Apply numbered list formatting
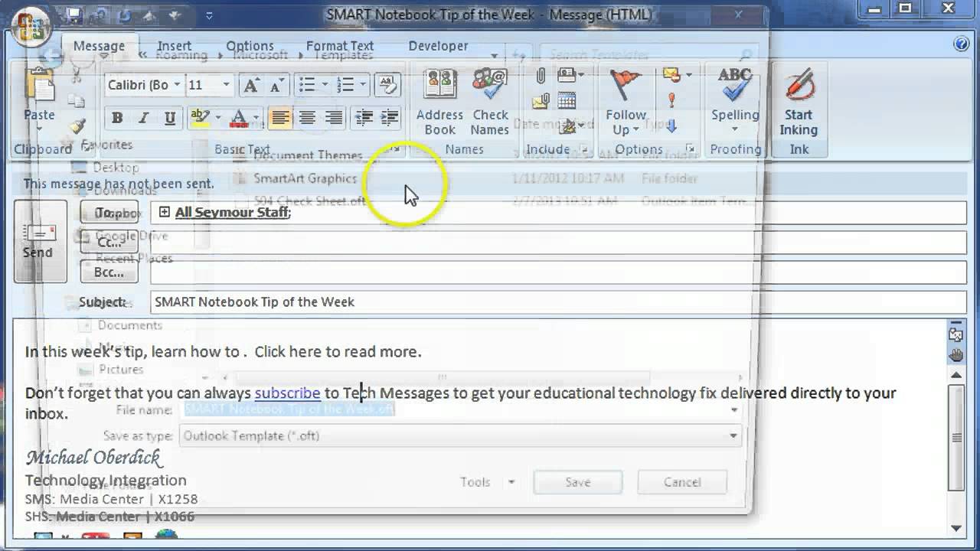980x551 pixels. click(345, 85)
